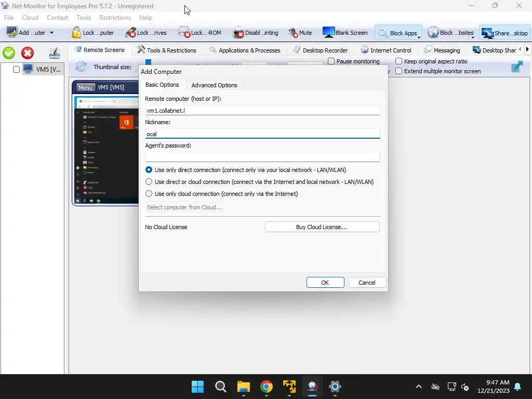Click the Buy Cloud License button
Screen dimensions: 532x399
(322, 227)
